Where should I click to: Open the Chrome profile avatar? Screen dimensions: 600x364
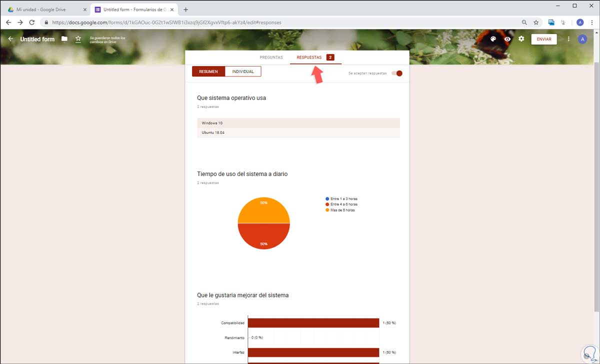click(x=580, y=22)
